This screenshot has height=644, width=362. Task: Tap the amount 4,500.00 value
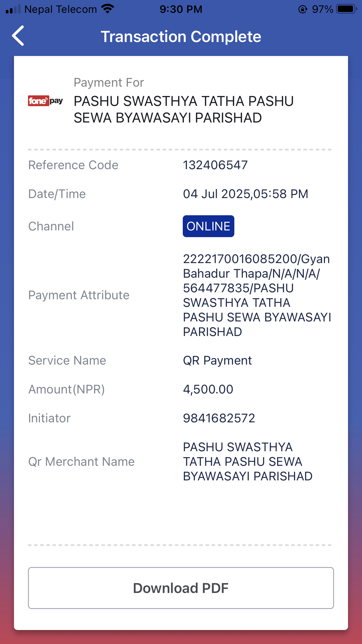click(208, 389)
